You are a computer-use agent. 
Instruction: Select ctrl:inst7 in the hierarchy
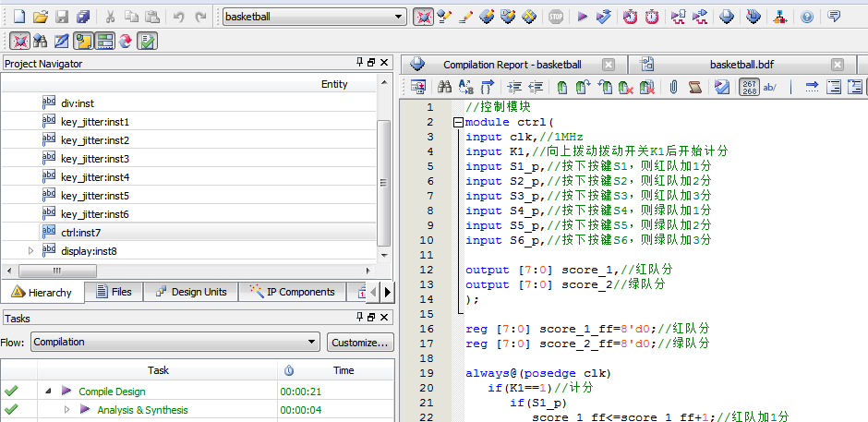tap(81, 233)
